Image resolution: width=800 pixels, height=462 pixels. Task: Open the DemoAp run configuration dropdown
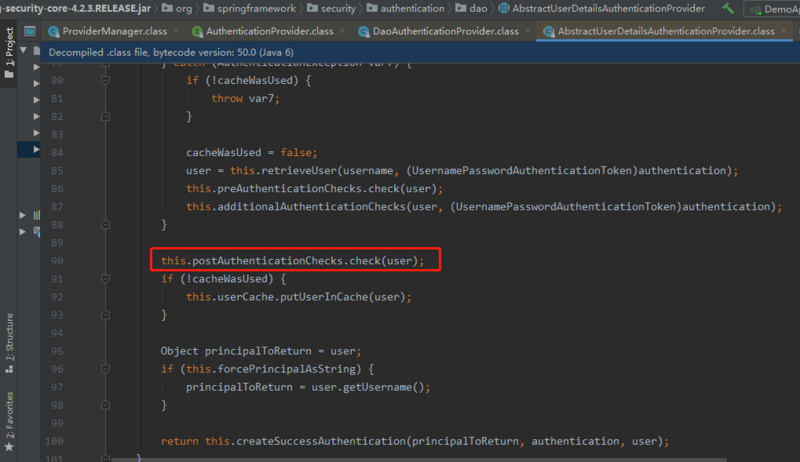click(x=772, y=9)
